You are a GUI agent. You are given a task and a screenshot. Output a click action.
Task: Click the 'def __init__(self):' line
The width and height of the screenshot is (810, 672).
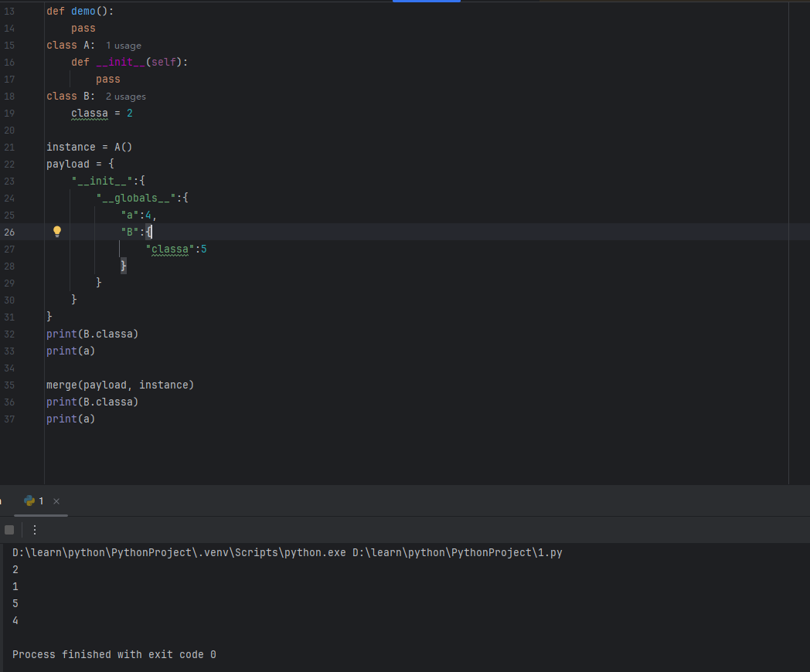point(130,63)
